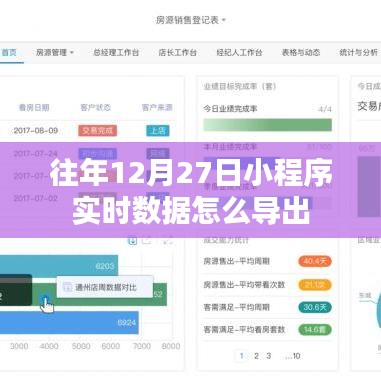
Task: Select the 统计与分析 tab
Action: (358, 52)
